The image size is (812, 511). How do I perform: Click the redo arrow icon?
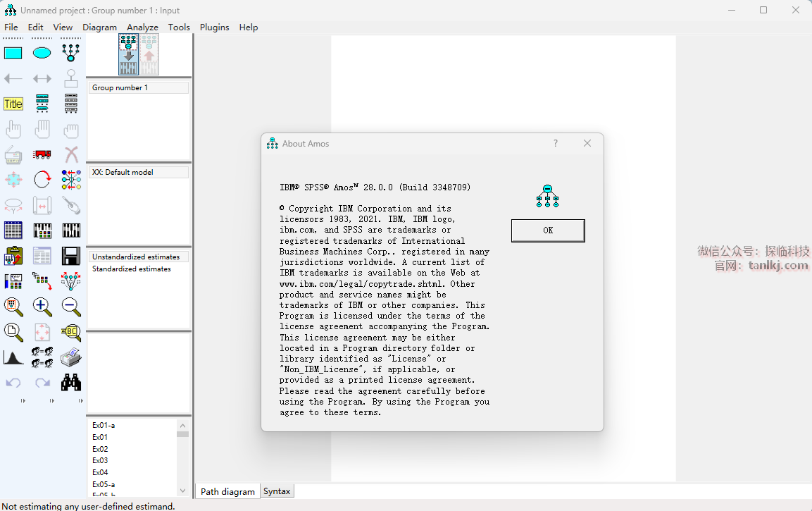tap(42, 383)
